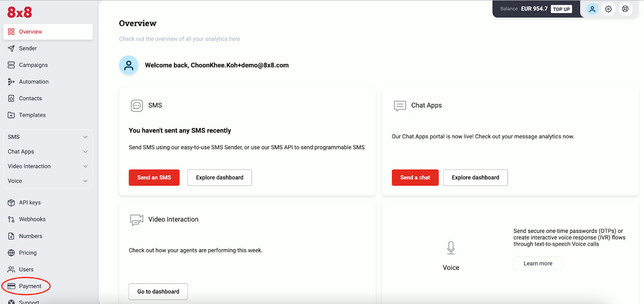Image resolution: width=644 pixels, height=304 pixels.
Task: Open the Templates menu item
Action: pyautogui.click(x=32, y=115)
